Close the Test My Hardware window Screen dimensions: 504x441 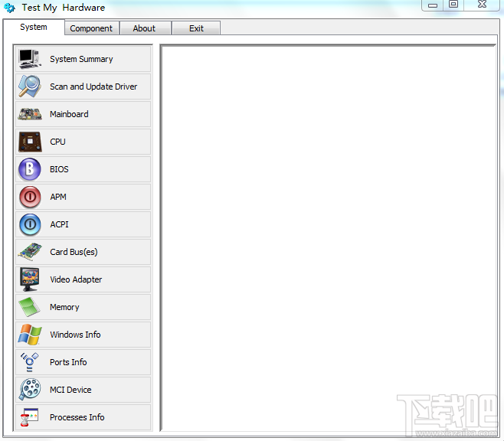[x=482, y=4]
